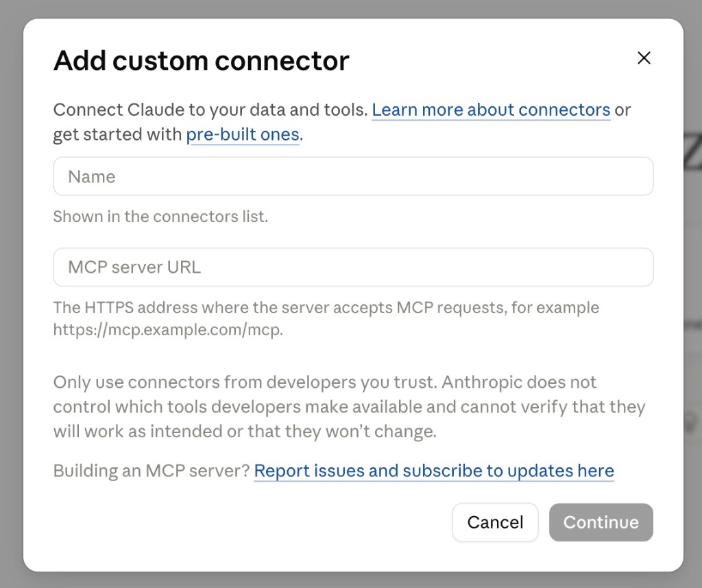Click the Continue button
The height and width of the screenshot is (588, 702).
pyautogui.click(x=601, y=522)
